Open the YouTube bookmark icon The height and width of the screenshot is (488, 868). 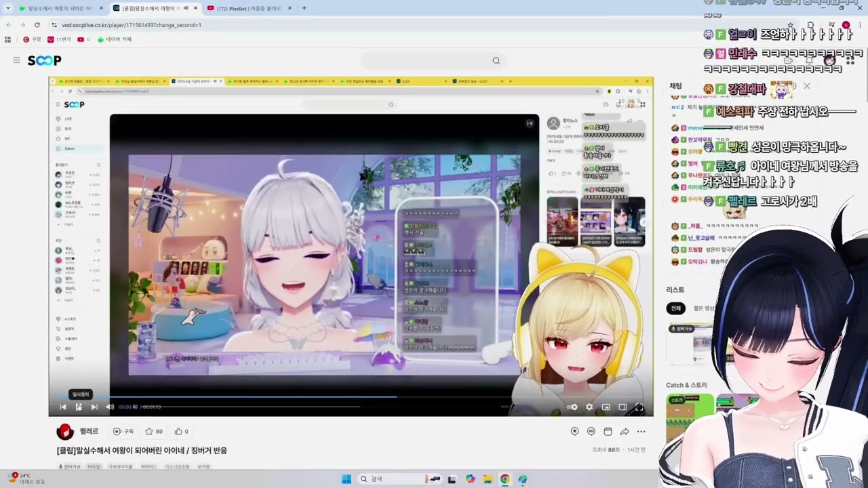pos(81,39)
